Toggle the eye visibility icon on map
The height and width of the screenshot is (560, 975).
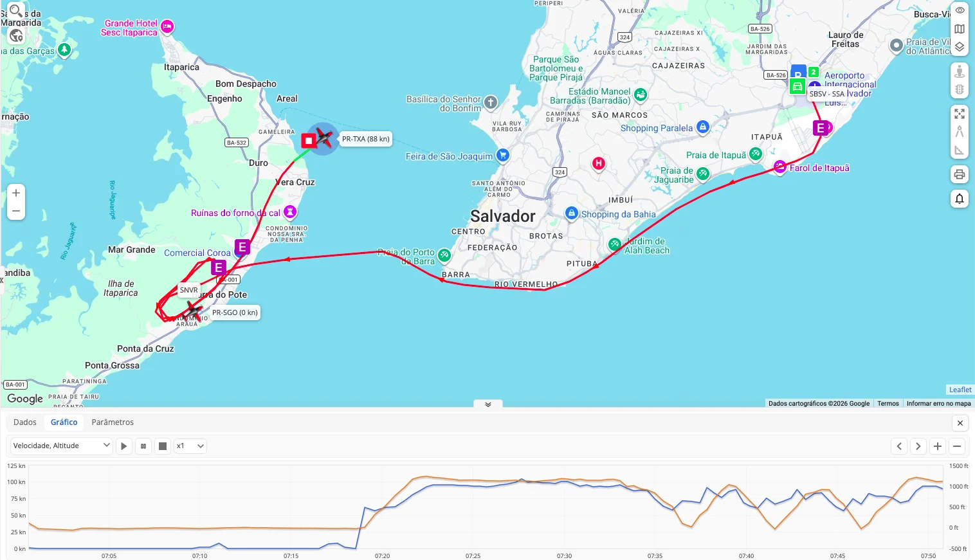click(x=960, y=11)
